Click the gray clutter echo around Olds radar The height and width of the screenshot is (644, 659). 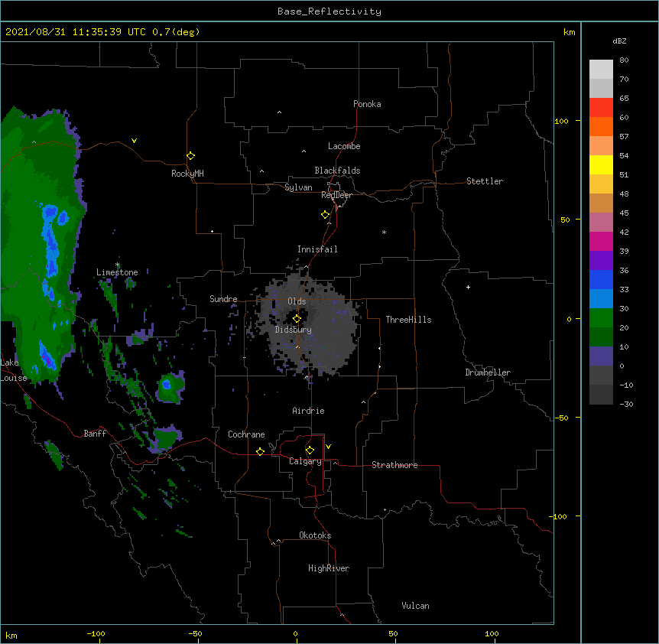pyautogui.click(x=309, y=324)
